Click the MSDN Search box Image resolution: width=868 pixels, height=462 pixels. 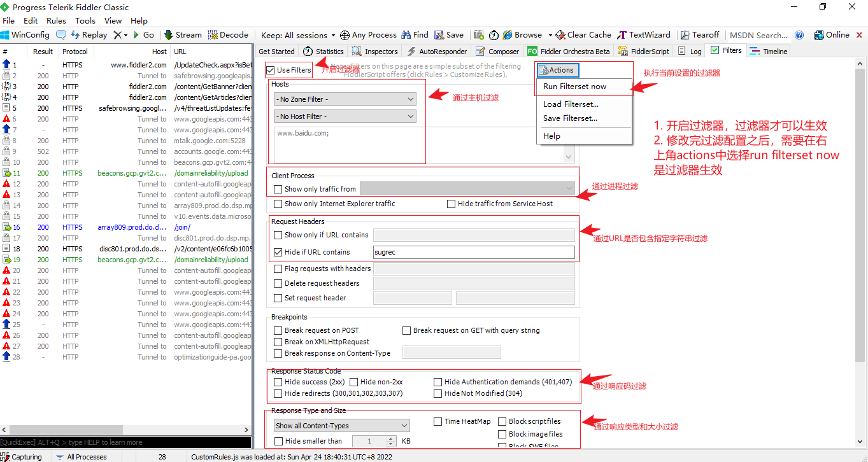[x=758, y=35]
